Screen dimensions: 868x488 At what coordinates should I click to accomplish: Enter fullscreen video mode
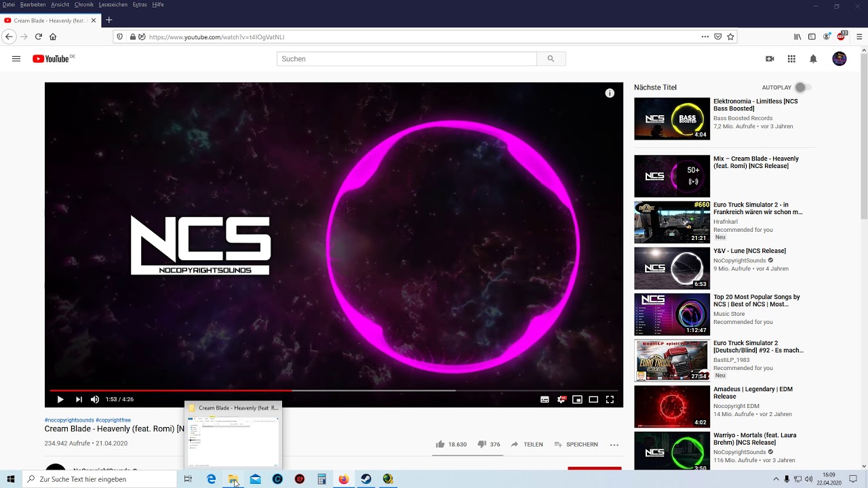pyautogui.click(x=610, y=399)
